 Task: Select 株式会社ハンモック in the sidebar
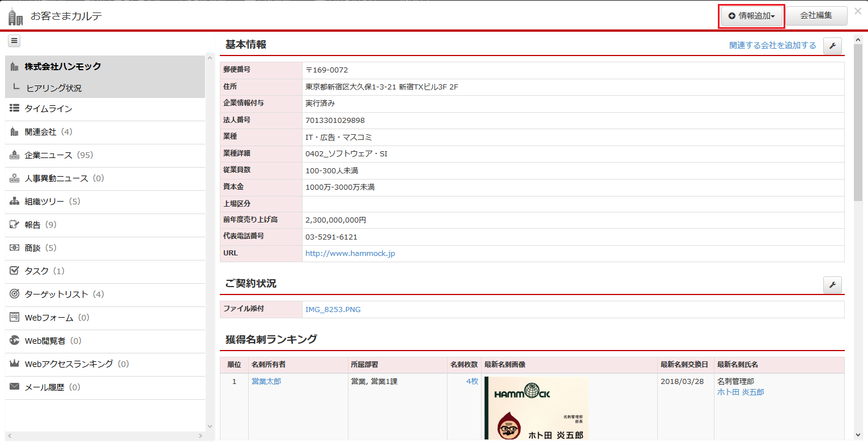click(x=62, y=67)
